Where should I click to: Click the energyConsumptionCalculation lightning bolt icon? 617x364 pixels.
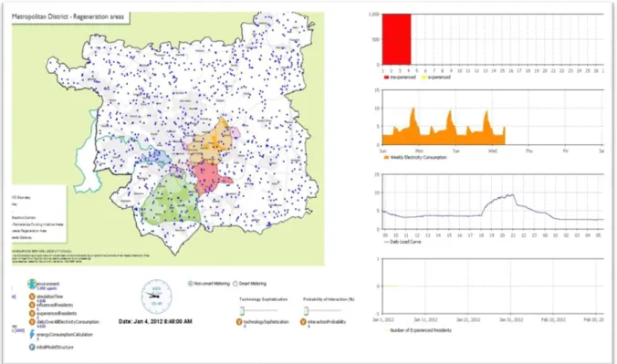[x=32, y=335]
